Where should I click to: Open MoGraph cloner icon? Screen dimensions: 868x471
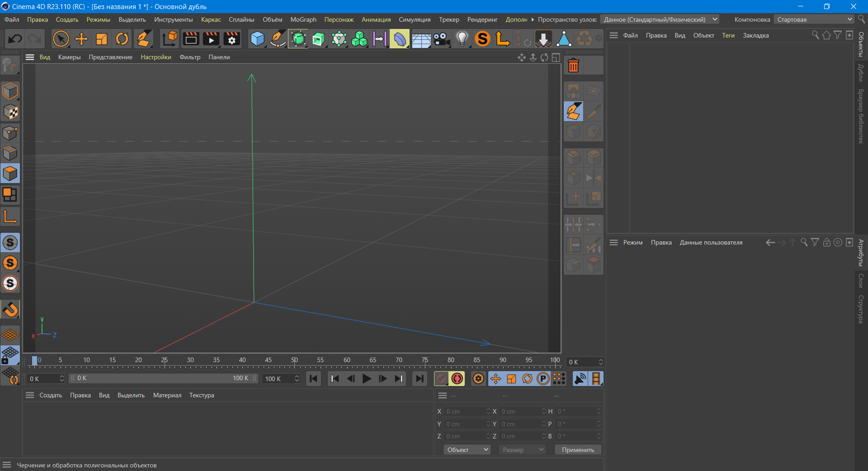(359, 39)
